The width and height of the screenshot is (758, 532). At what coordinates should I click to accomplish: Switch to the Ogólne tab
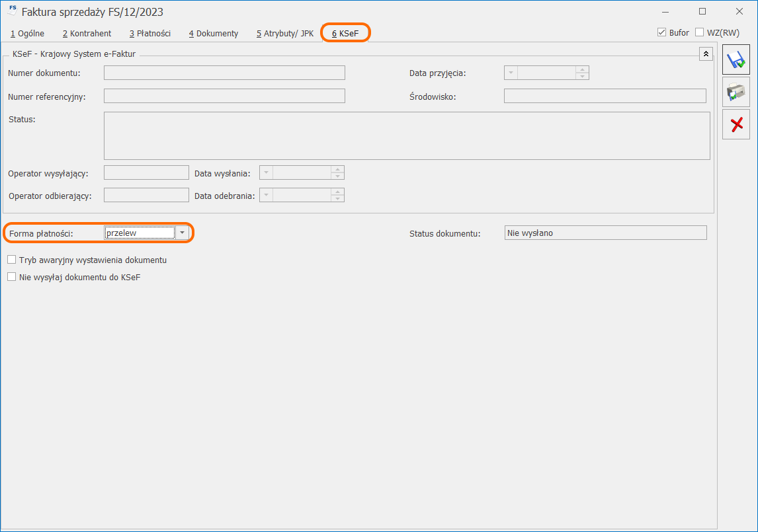click(28, 33)
